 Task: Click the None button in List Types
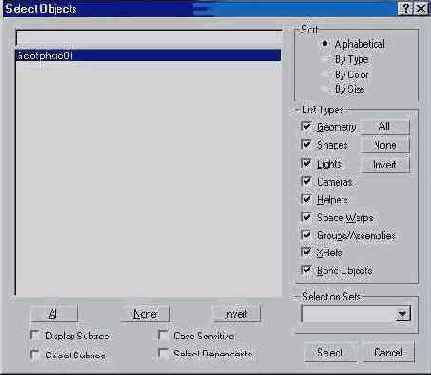[x=385, y=145]
